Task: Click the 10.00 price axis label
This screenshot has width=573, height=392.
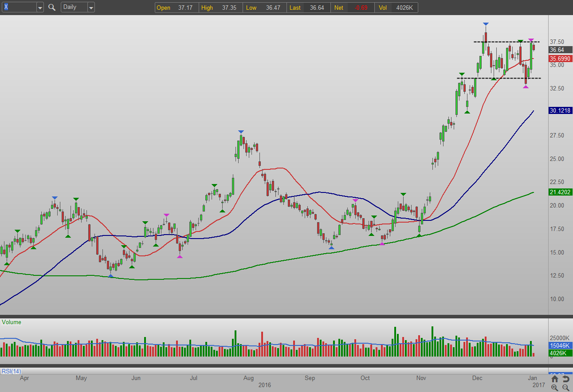Action: point(557,299)
